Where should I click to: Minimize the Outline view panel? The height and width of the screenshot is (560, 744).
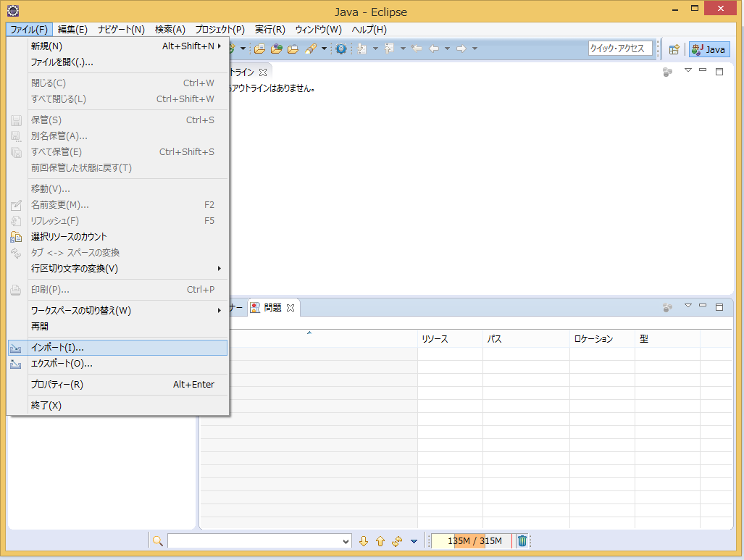coord(703,70)
